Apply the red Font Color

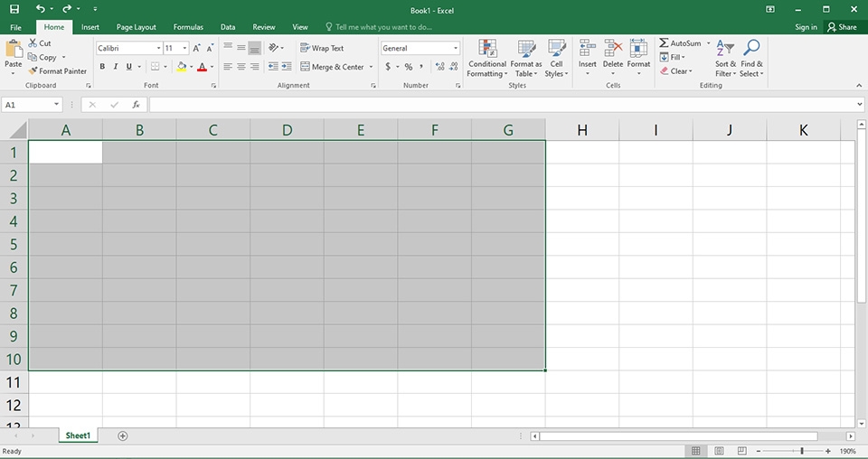[x=202, y=66]
